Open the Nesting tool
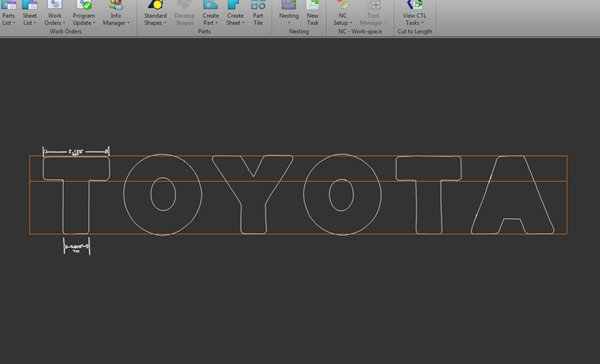The image size is (600, 364). (x=289, y=13)
